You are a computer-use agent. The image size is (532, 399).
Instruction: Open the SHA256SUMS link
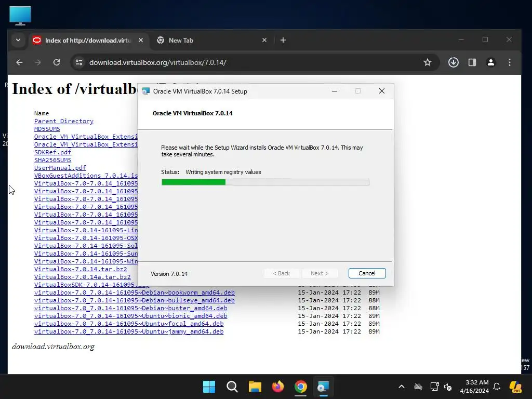point(52,160)
